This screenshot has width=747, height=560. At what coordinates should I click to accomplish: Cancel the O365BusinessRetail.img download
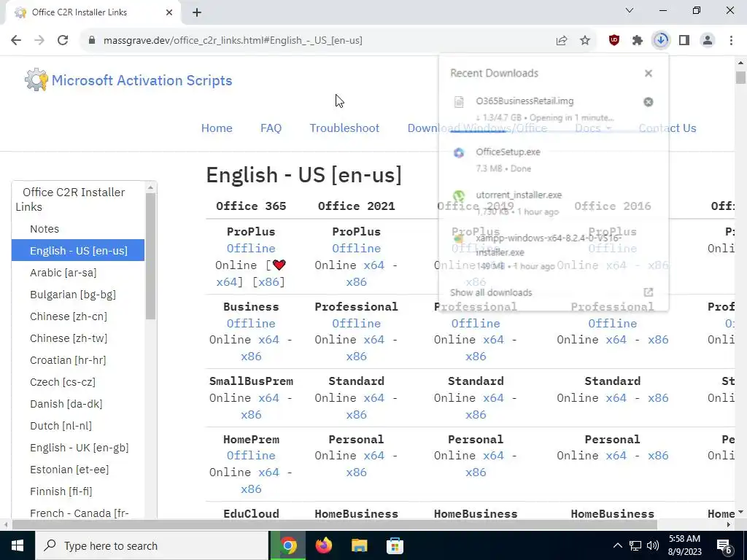[649, 102]
